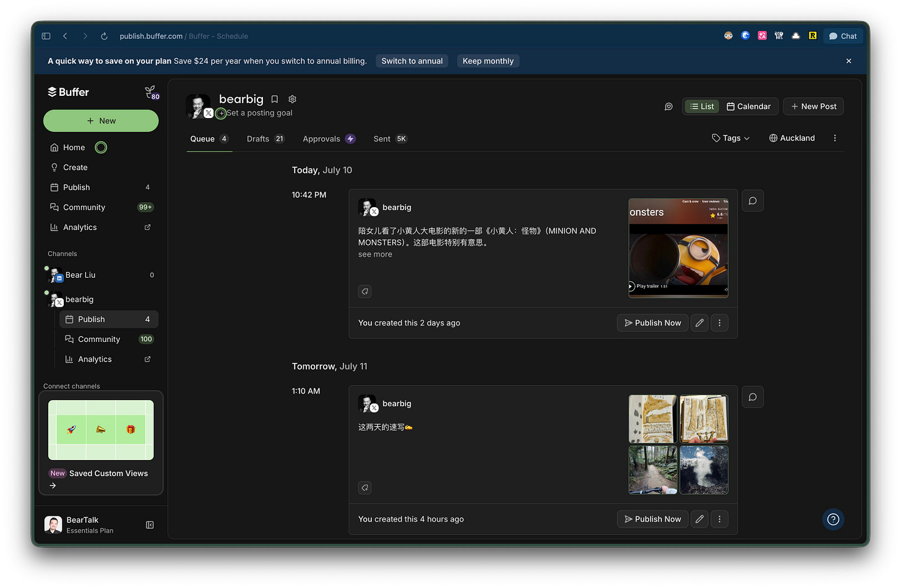
Task: Click the bearbig profile avatar in header
Action: (x=198, y=106)
